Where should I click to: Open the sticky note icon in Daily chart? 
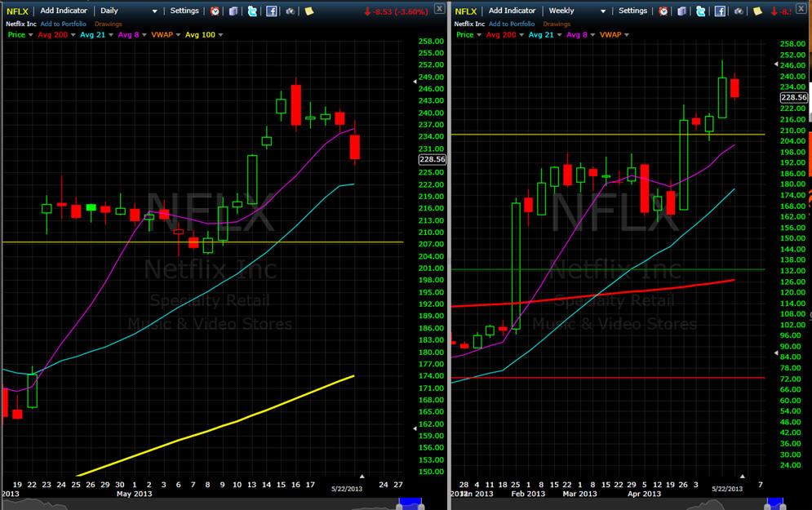click(x=309, y=11)
